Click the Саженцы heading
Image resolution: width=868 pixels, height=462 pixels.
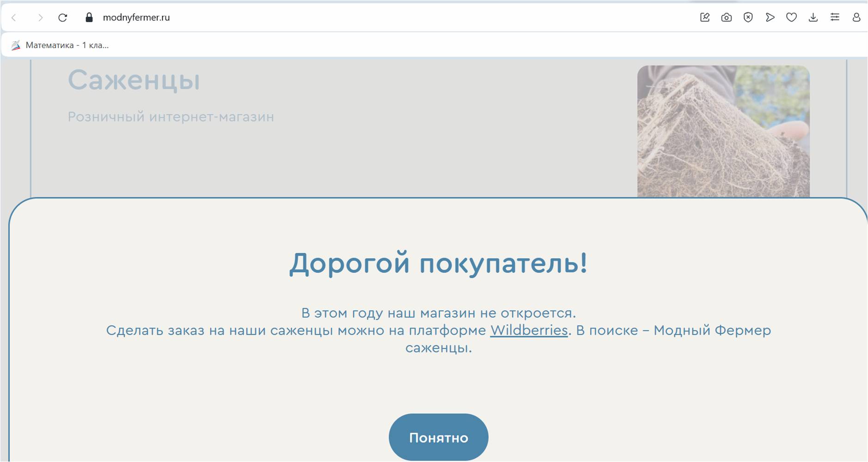[x=134, y=80]
